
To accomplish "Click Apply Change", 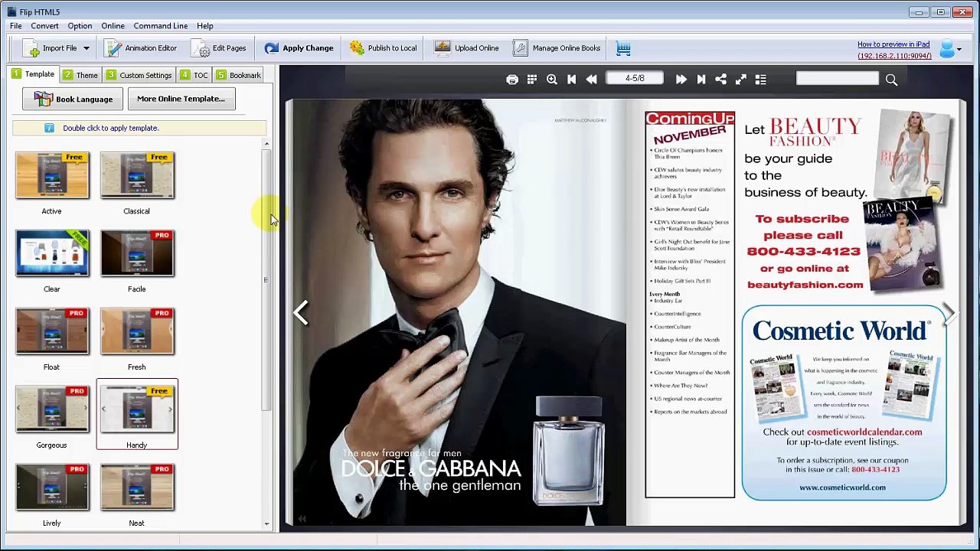I will click(x=299, y=48).
